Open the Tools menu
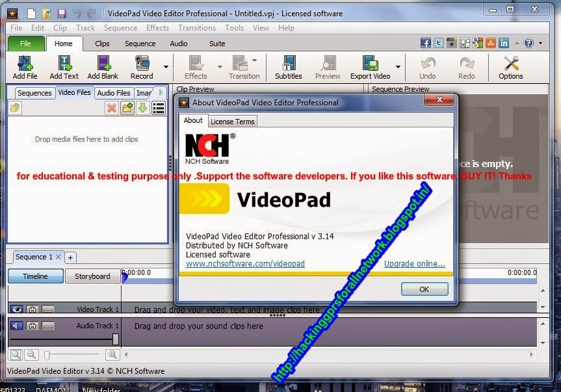 coord(235,28)
